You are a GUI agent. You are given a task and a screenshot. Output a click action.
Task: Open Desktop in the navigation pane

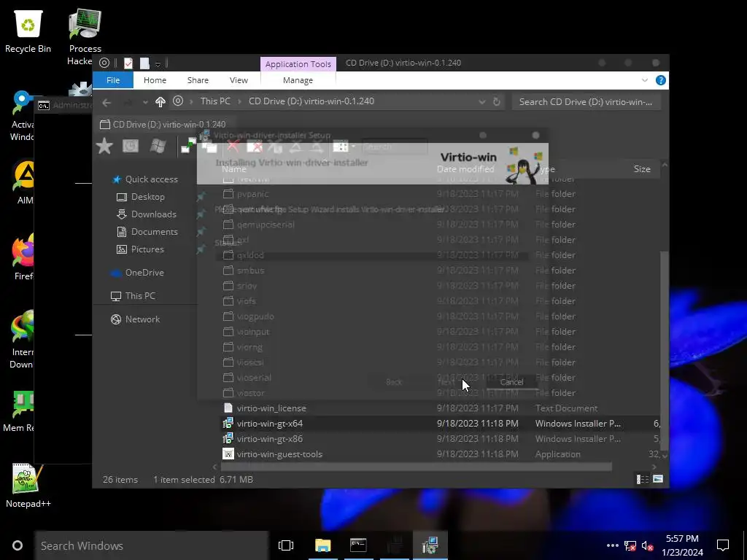tap(147, 197)
